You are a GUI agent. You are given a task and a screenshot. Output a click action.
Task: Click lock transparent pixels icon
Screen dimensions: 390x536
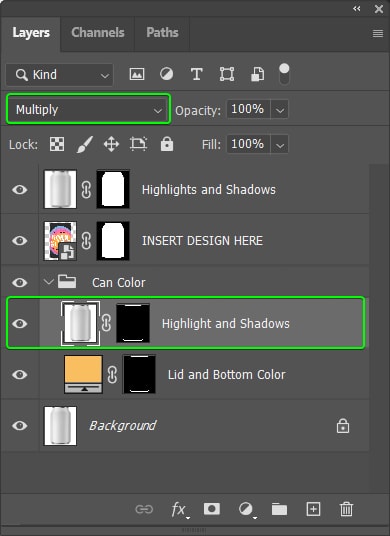pyautogui.click(x=57, y=144)
